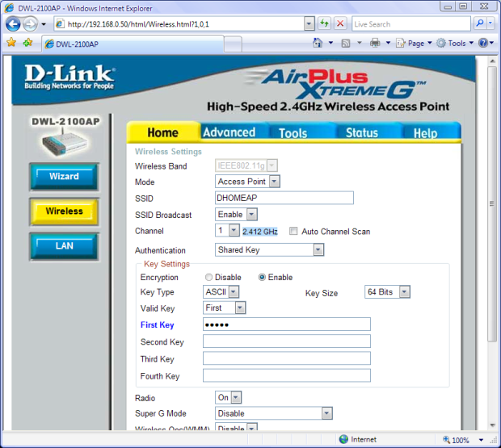The height and width of the screenshot is (448, 501).
Task: Open a new blank browser tab
Action: [233, 44]
